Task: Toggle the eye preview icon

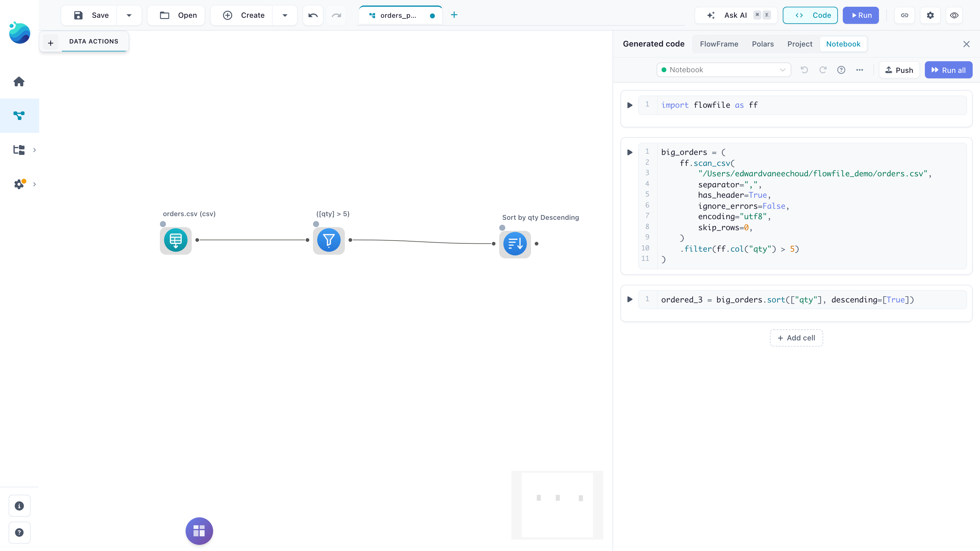Action: tap(954, 15)
